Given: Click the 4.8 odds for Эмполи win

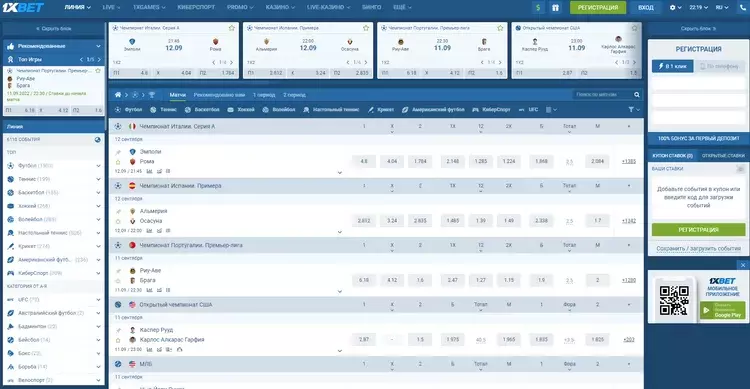Looking at the screenshot, I should 364,161.
